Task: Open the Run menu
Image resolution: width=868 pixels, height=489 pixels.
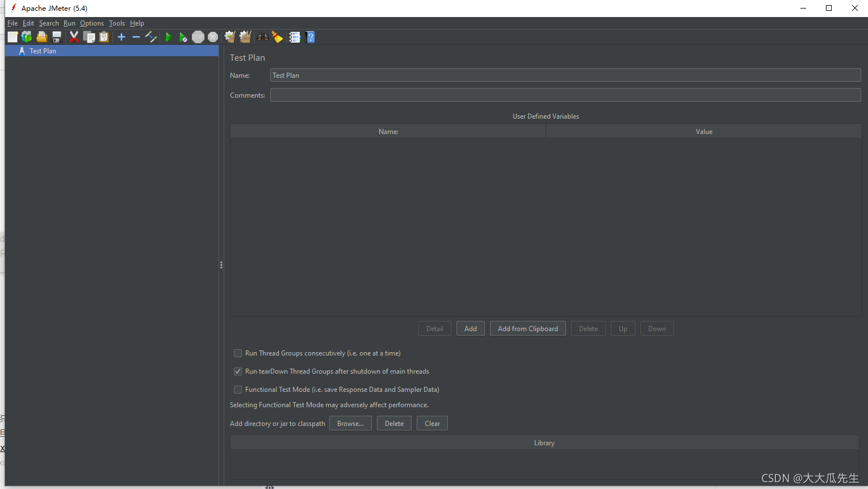Action: click(x=69, y=23)
